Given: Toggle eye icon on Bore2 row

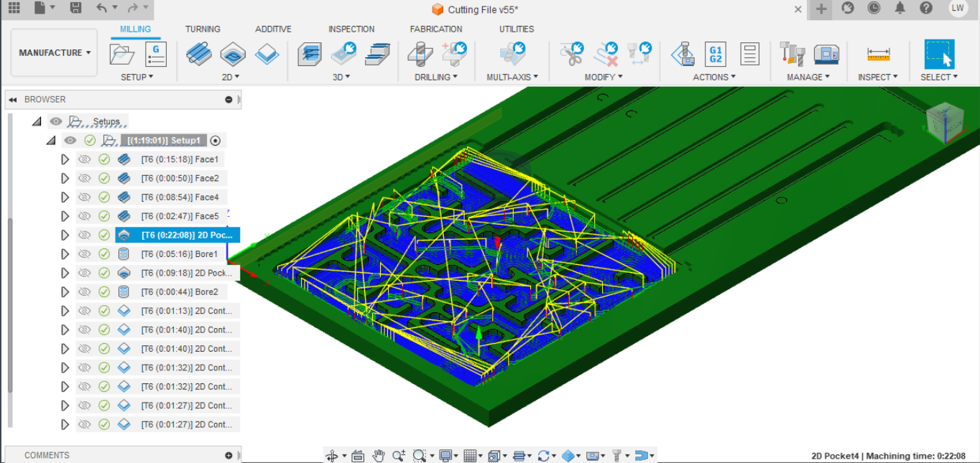Looking at the screenshot, I should (x=84, y=291).
